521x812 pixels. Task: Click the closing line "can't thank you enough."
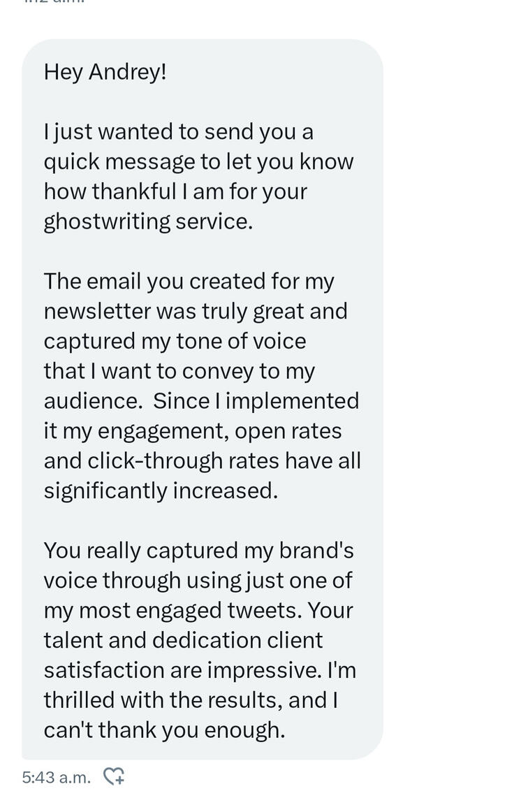[x=165, y=731]
